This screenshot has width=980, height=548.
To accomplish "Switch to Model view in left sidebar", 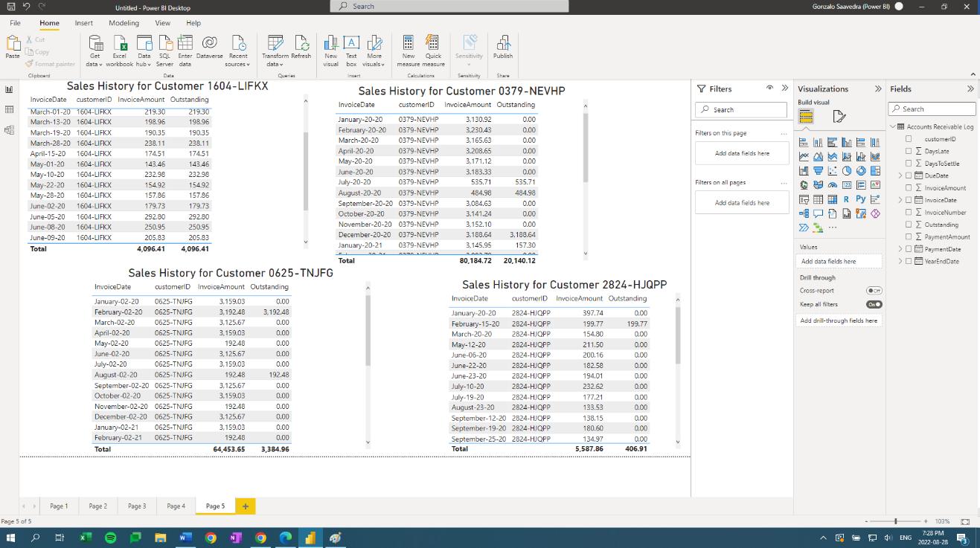I will tap(10, 130).
